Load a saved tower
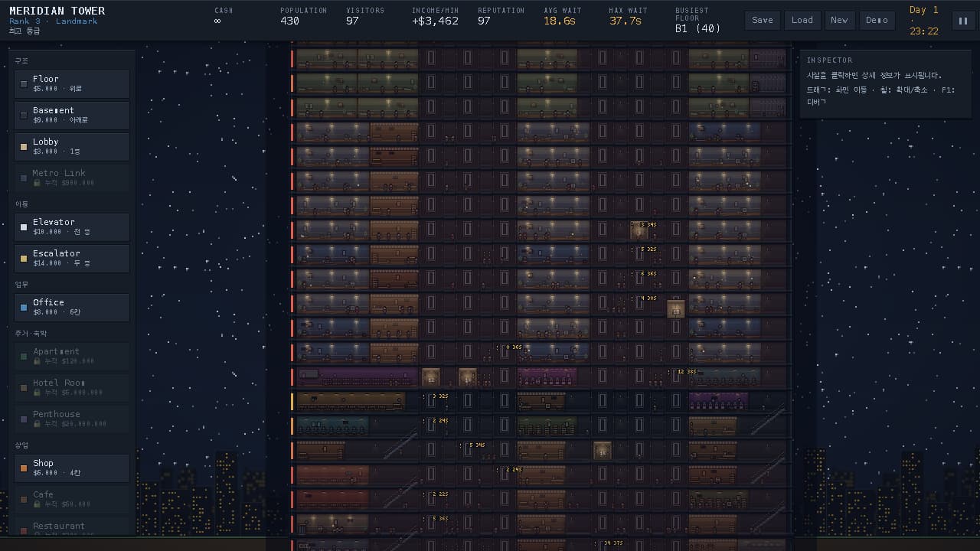 coord(802,21)
